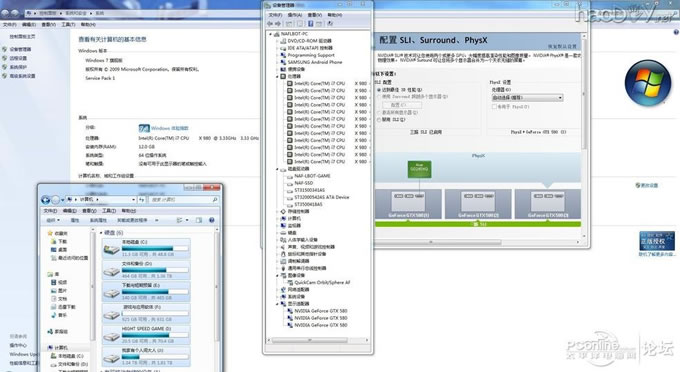Viewport: 680px width, 372px height.
Task: Click forward arrow in Device Manager toolbar
Action: (x=278, y=24)
